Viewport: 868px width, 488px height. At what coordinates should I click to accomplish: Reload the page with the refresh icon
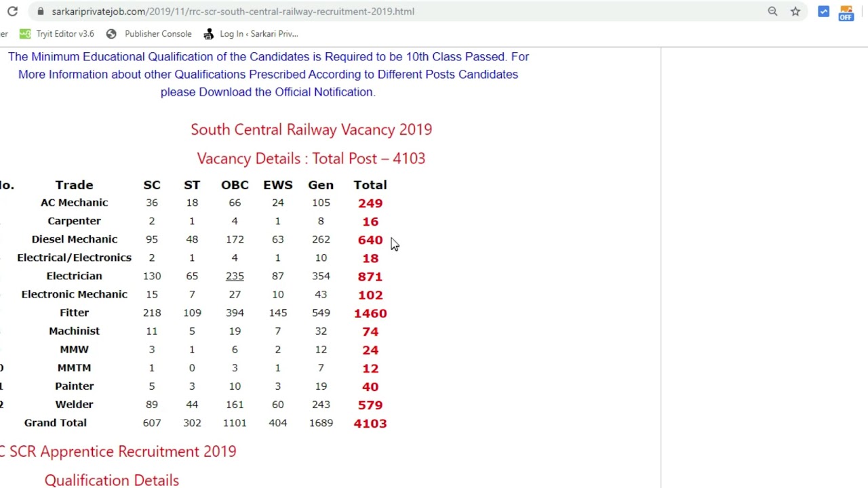tap(12, 12)
